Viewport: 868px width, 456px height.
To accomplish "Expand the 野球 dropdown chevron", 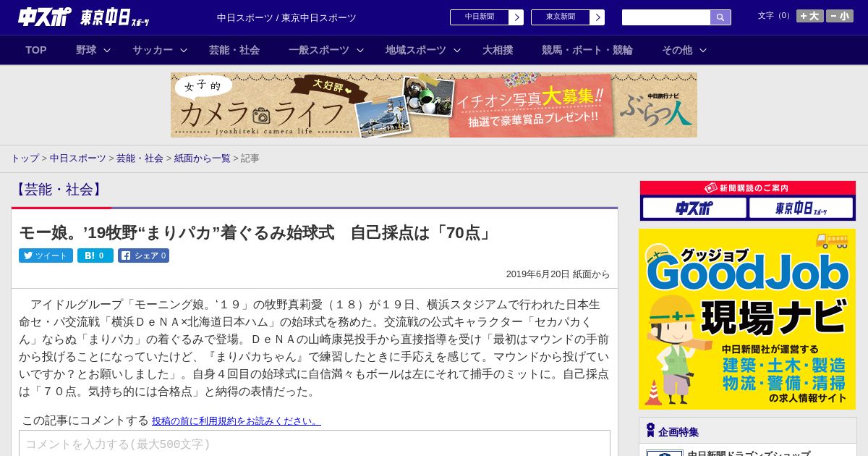I will [x=107, y=50].
